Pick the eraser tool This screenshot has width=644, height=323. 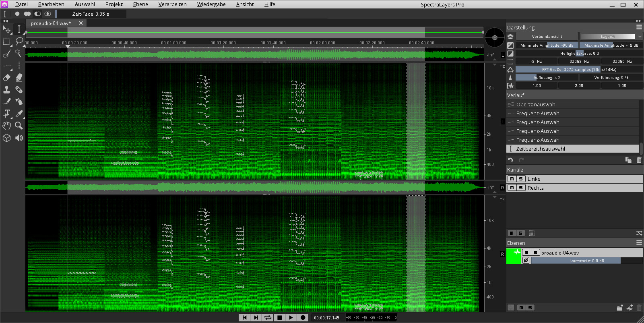point(6,77)
